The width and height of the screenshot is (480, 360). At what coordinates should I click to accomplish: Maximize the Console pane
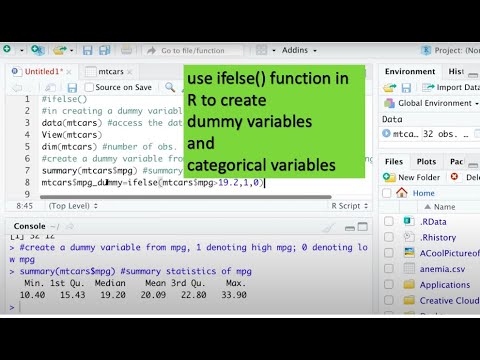coord(362,227)
